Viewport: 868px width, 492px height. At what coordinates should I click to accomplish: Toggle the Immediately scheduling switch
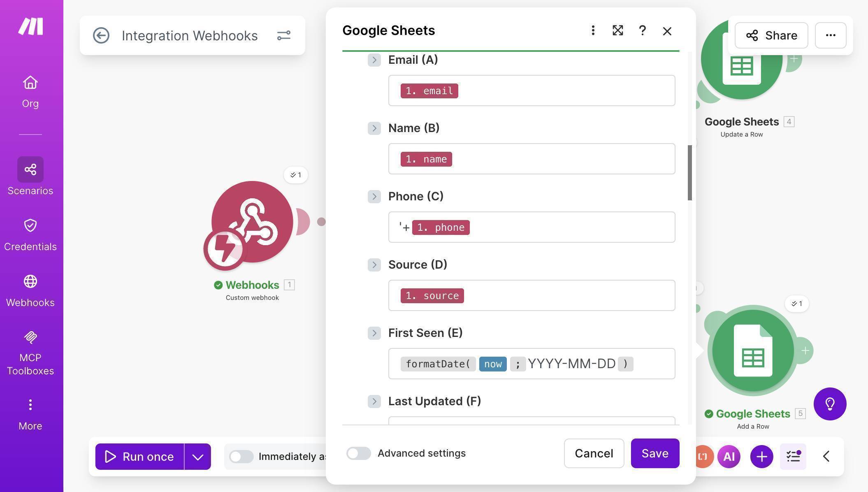click(x=241, y=456)
